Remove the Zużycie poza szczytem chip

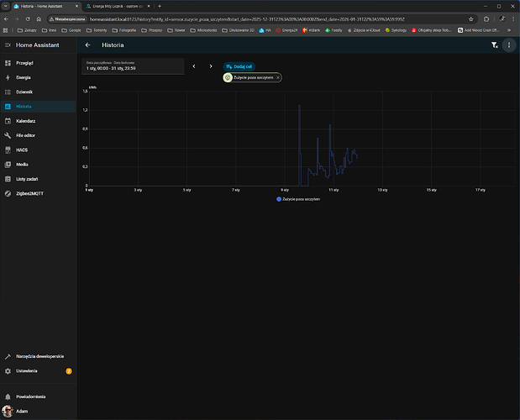[277, 77]
